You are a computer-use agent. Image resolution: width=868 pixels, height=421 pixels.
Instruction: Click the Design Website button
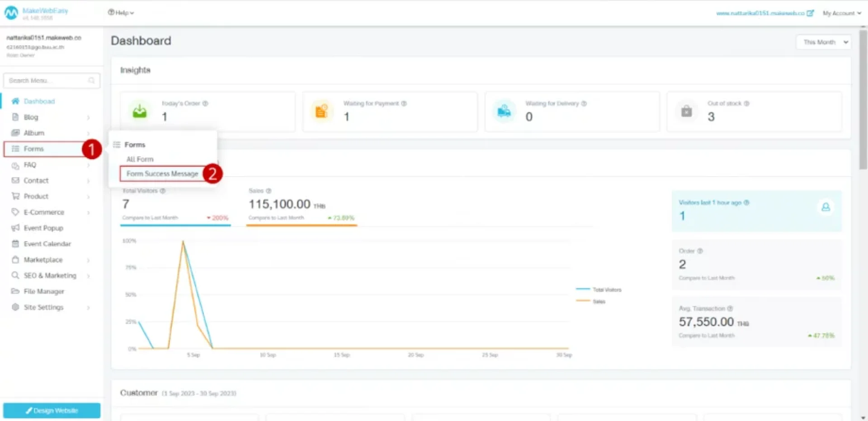pos(52,410)
